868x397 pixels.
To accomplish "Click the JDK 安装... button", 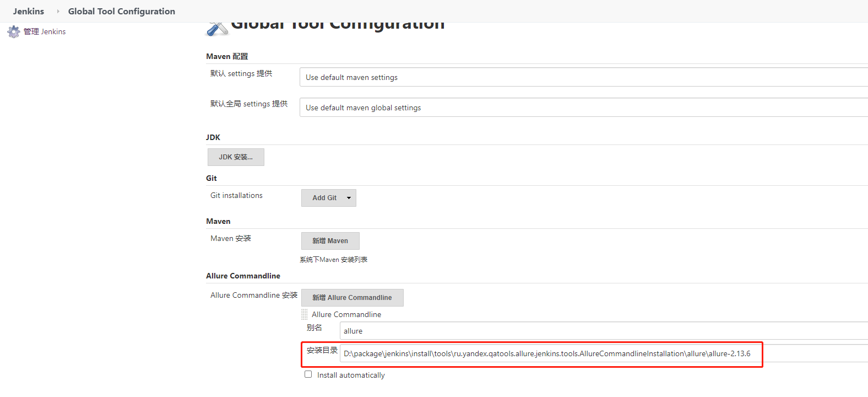I will click(x=236, y=157).
